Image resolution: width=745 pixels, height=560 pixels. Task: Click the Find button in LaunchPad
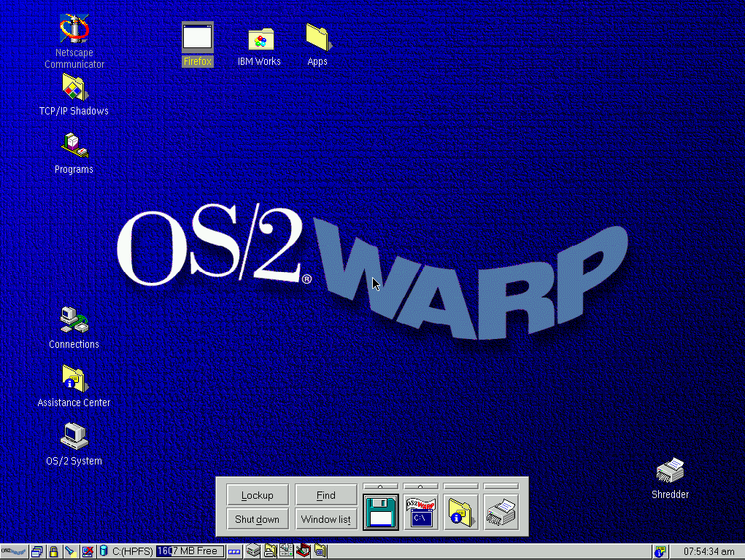pos(326,495)
